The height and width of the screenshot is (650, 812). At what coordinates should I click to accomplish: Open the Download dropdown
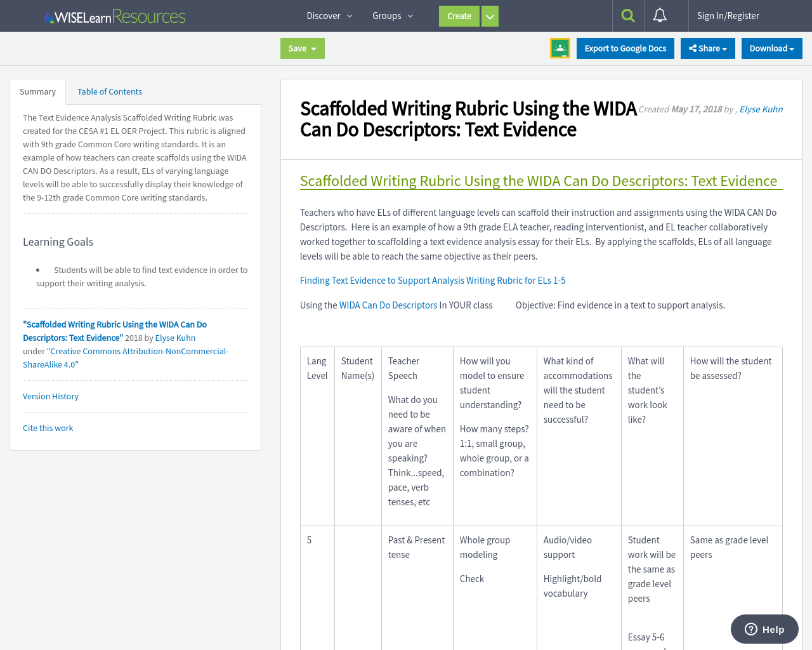point(771,48)
